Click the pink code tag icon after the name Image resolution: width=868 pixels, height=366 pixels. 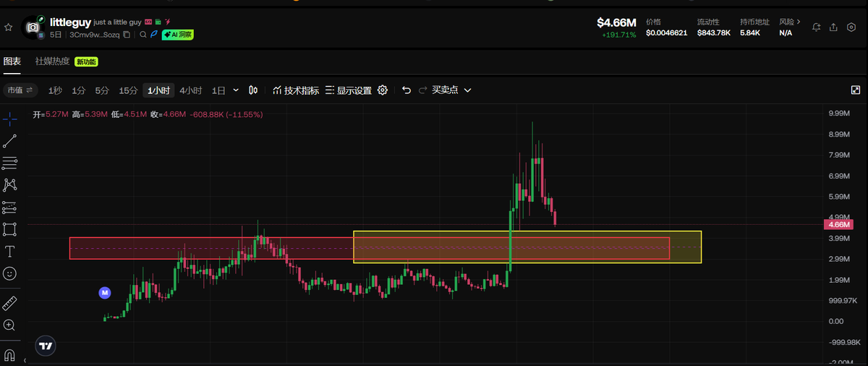148,22
